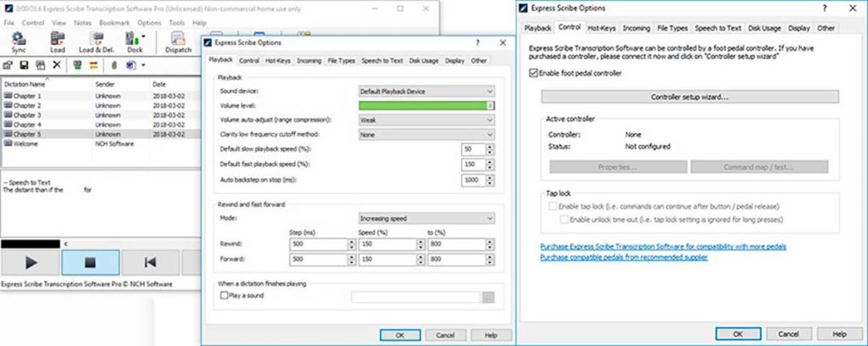This screenshot has width=868, height=346.
Task: Enable the Play a sound checkbox
Action: coord(224,296)
